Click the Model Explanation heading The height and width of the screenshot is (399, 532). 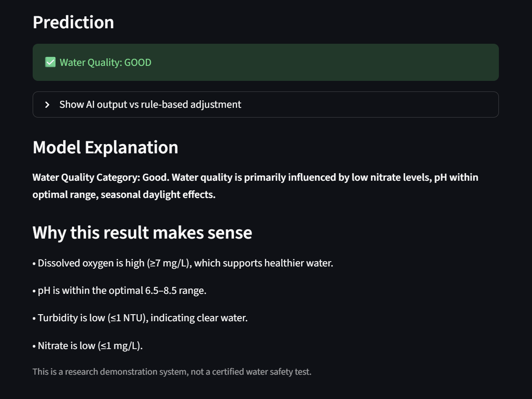[106, 147]
